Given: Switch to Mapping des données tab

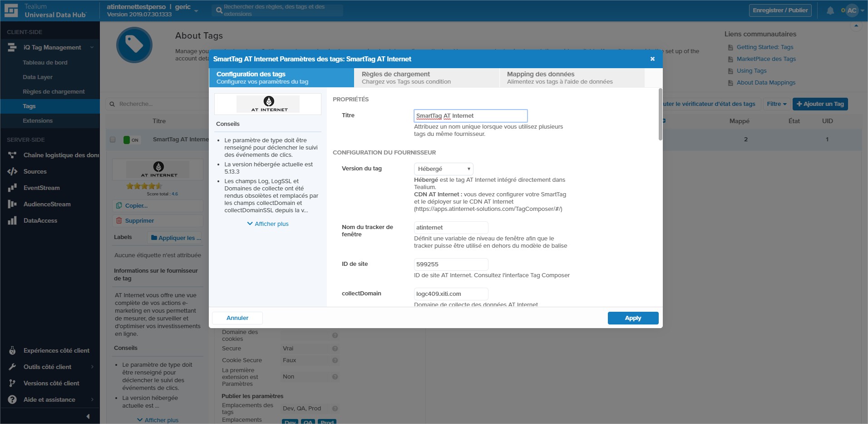Looking at the screenshot, I should pyautogui.click(x=572, y=77).
